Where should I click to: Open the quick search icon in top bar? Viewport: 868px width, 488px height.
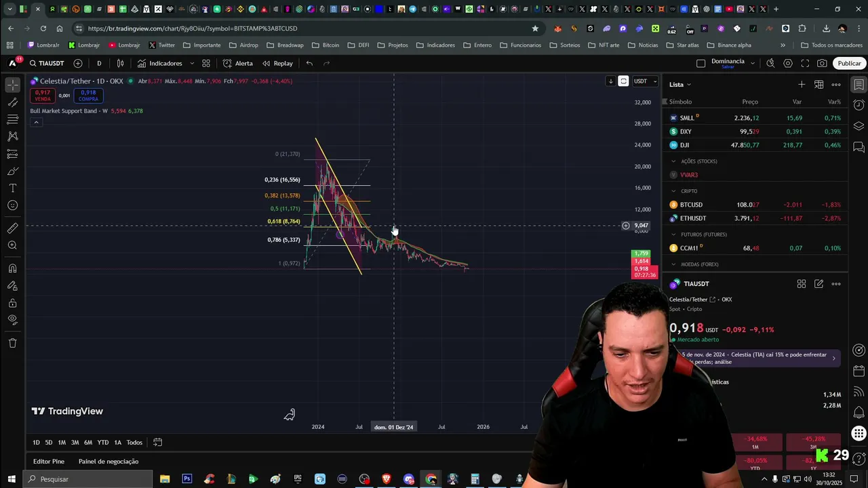(x=770, y=63)
